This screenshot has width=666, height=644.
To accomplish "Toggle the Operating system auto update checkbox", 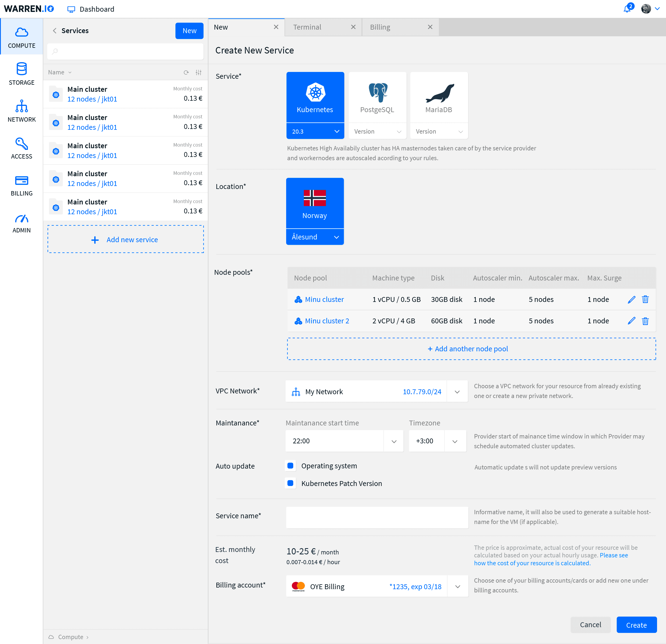I will [x=290, y=466].
